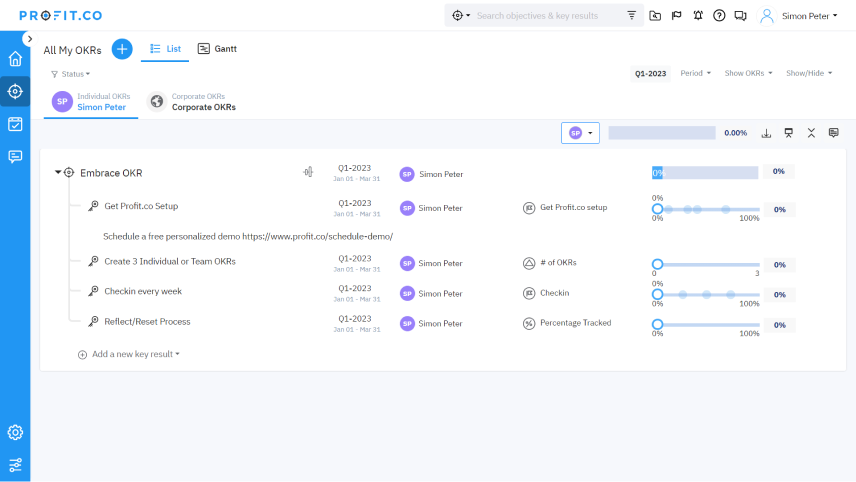Click the All My OKRs heading
The image size is (856, 482).
73,50
